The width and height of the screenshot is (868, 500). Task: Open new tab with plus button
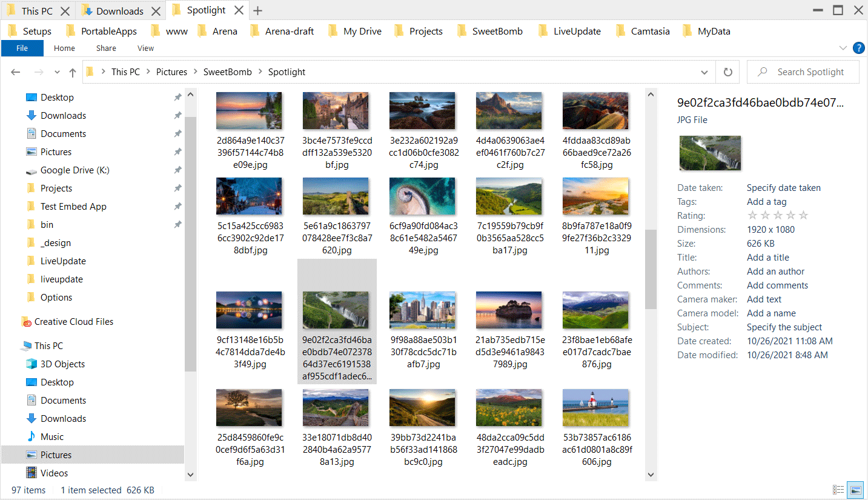[x=258, y=11]
